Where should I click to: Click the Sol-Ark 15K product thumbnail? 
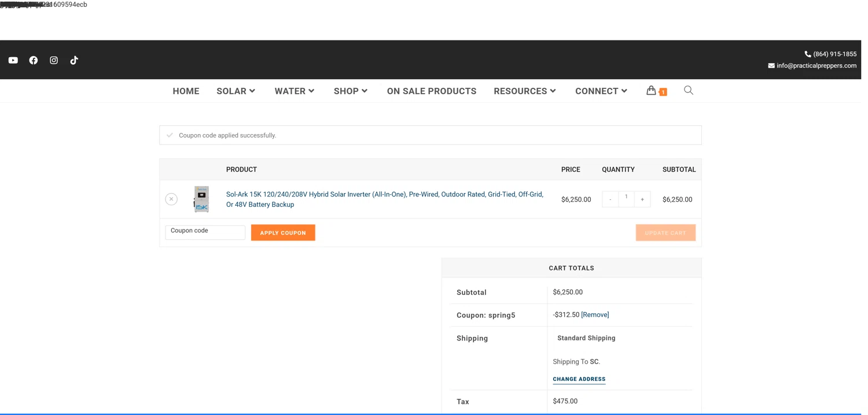pos(201,199)
